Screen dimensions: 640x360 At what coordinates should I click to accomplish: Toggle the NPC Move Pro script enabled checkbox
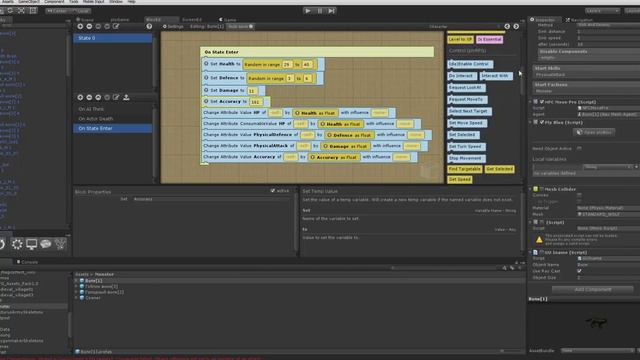[542, 102]
